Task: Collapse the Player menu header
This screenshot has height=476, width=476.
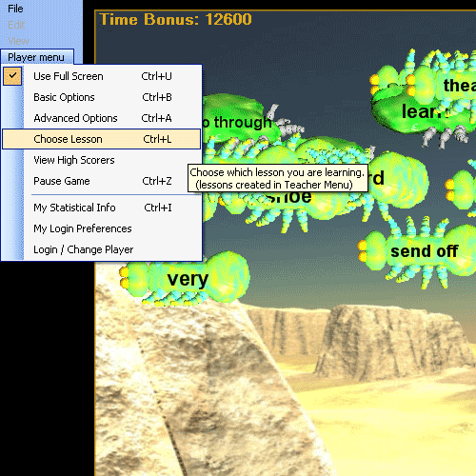Action: (x=37, y=57)
